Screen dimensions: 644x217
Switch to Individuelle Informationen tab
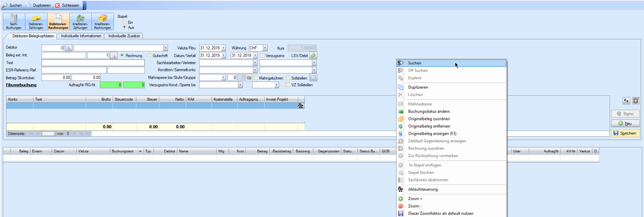coord(81,36)
